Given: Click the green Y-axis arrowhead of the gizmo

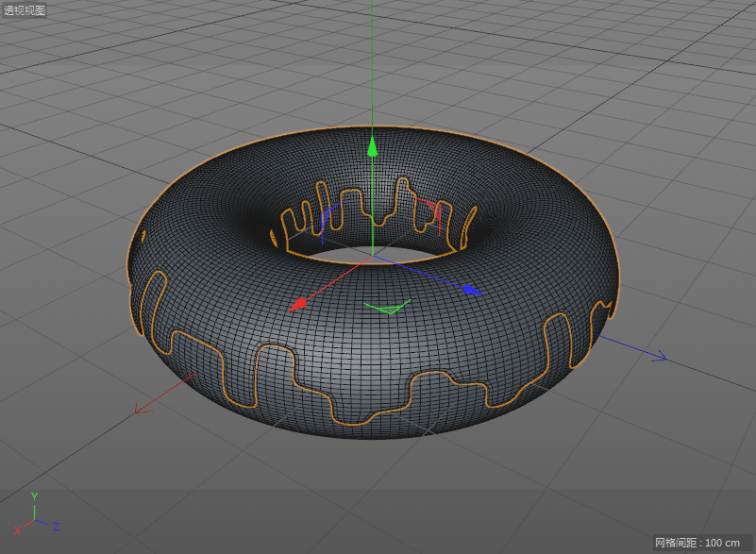Looking at the screenshot, I should pyautogui.click(x=373, y=145).
